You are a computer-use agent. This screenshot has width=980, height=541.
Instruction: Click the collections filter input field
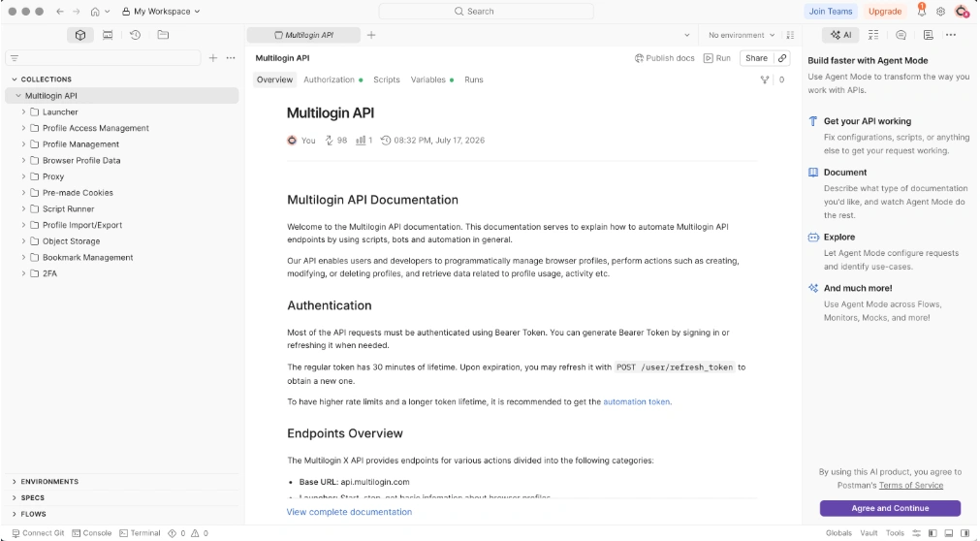[x=103, y=58]
